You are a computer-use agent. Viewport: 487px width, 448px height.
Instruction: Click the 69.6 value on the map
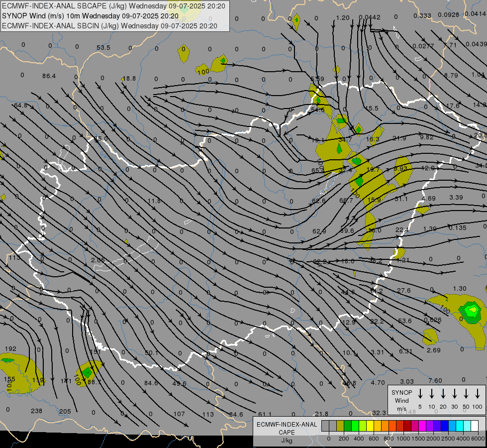(347, 230)
